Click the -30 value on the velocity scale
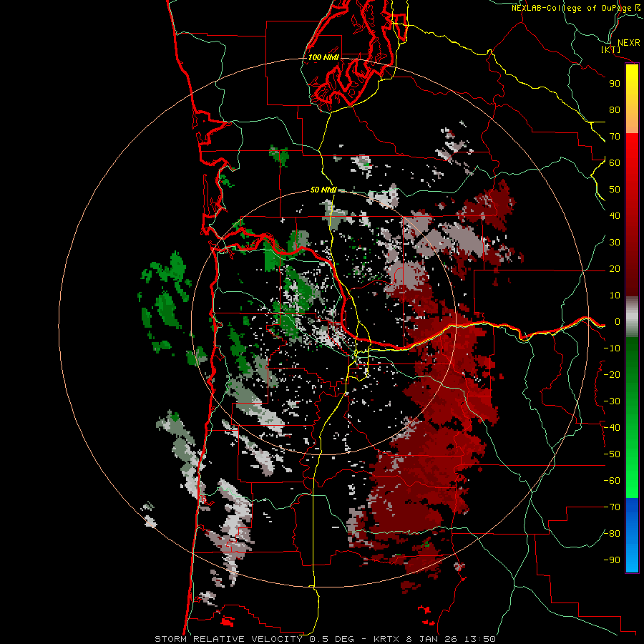 (x=612, y=401)
